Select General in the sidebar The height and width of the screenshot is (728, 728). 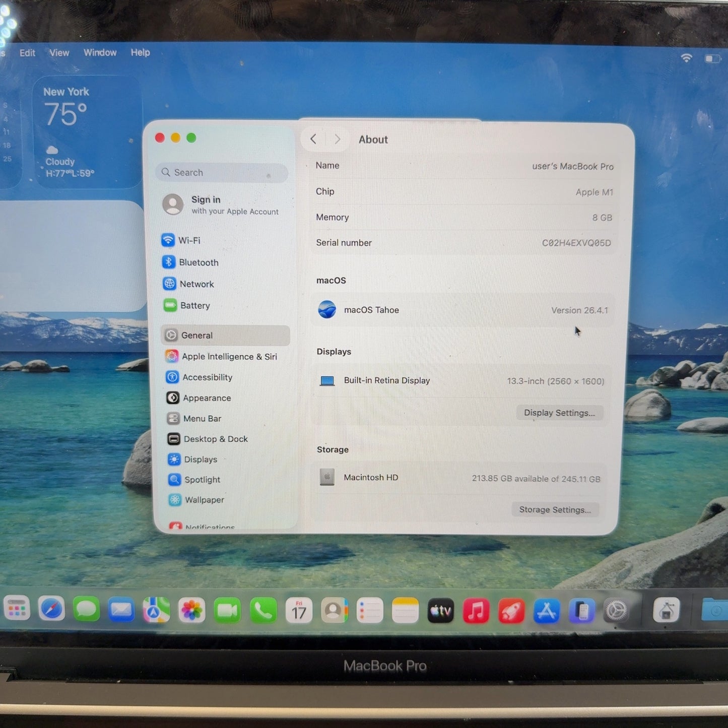(225, 336)
